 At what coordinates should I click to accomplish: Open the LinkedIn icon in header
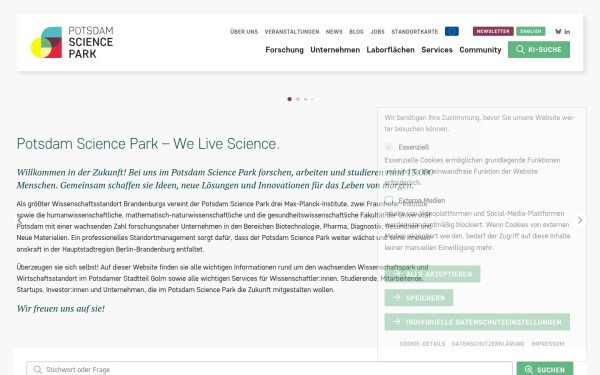tap(567, 32)
